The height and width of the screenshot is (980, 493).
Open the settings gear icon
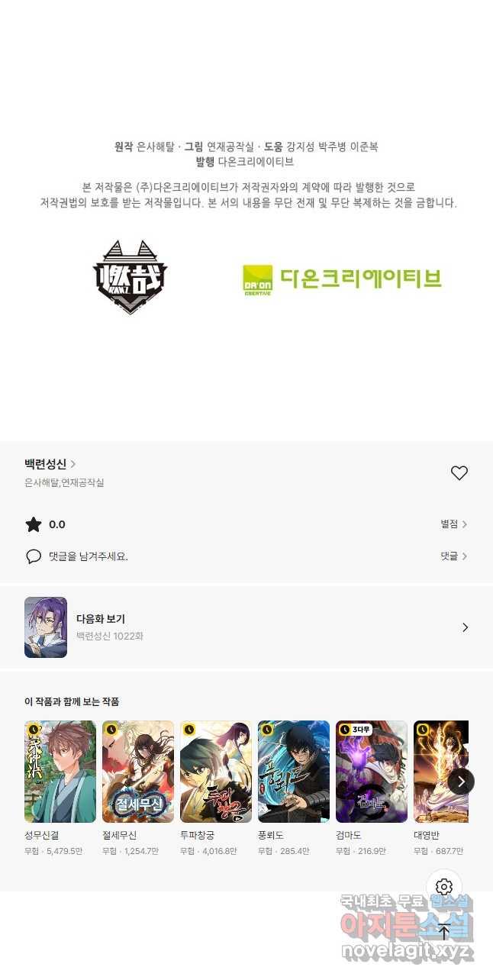point(444,887)
